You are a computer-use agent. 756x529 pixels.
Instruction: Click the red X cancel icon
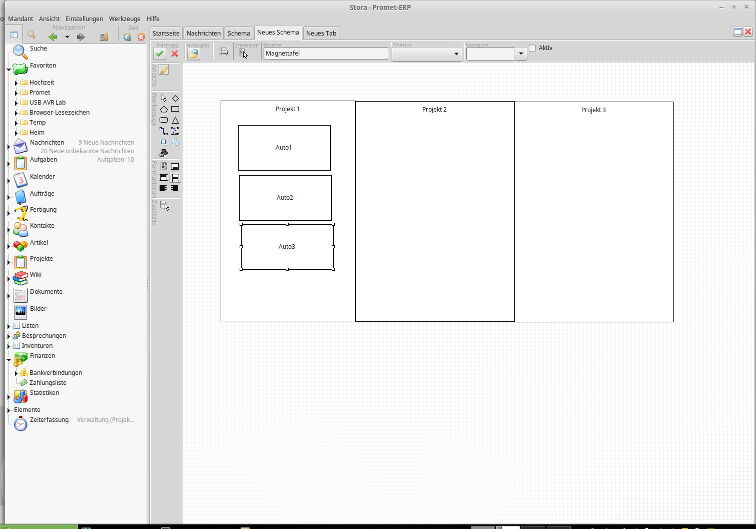pos(175,54)
